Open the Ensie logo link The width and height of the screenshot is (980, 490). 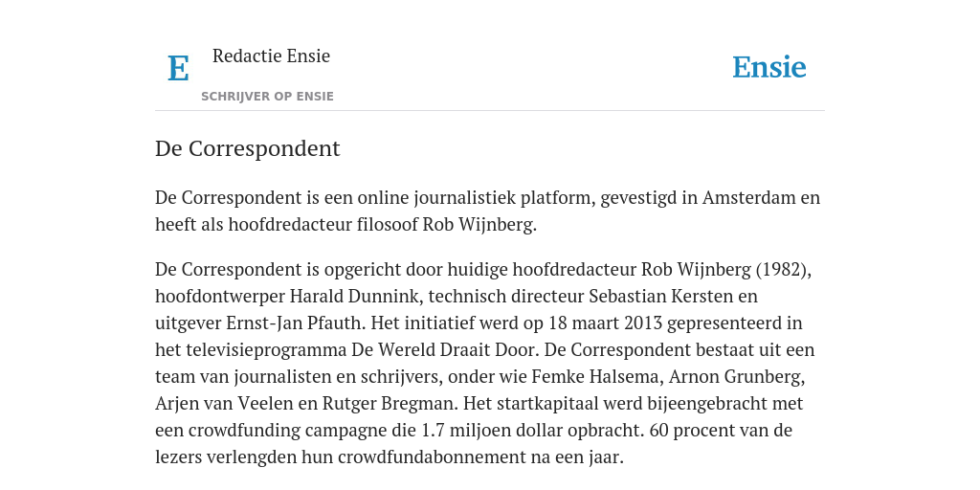click(x=769, y=67)
